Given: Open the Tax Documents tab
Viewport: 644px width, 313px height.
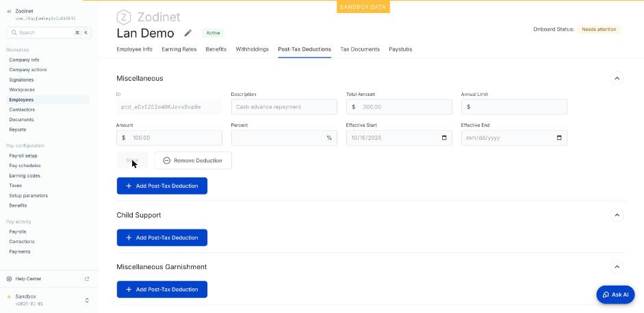Looking at the screenshot, I should click(x=360, y=49).
